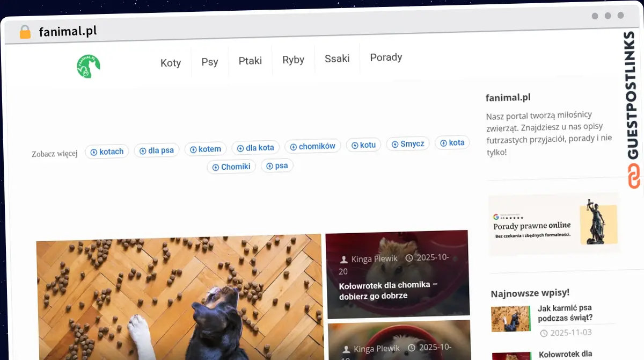Open the Psy menu item
This screenshot has width=644, height=360.
[210, 61]
